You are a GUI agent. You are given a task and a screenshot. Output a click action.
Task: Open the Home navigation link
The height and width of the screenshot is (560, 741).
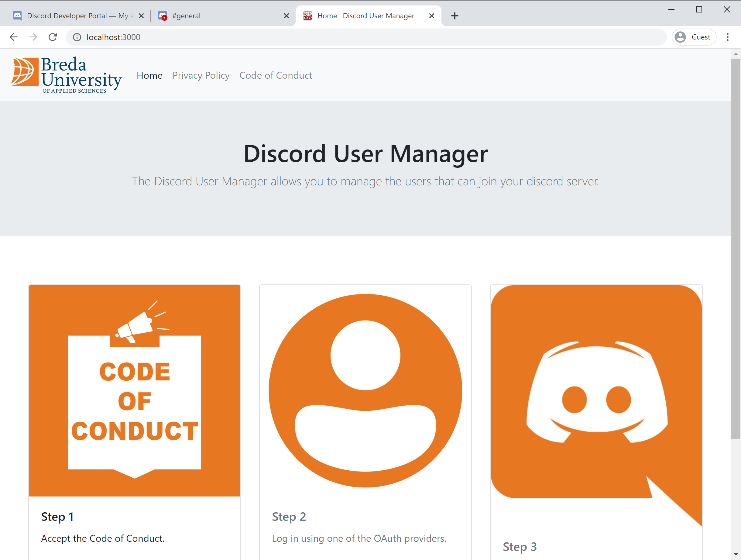149,75
